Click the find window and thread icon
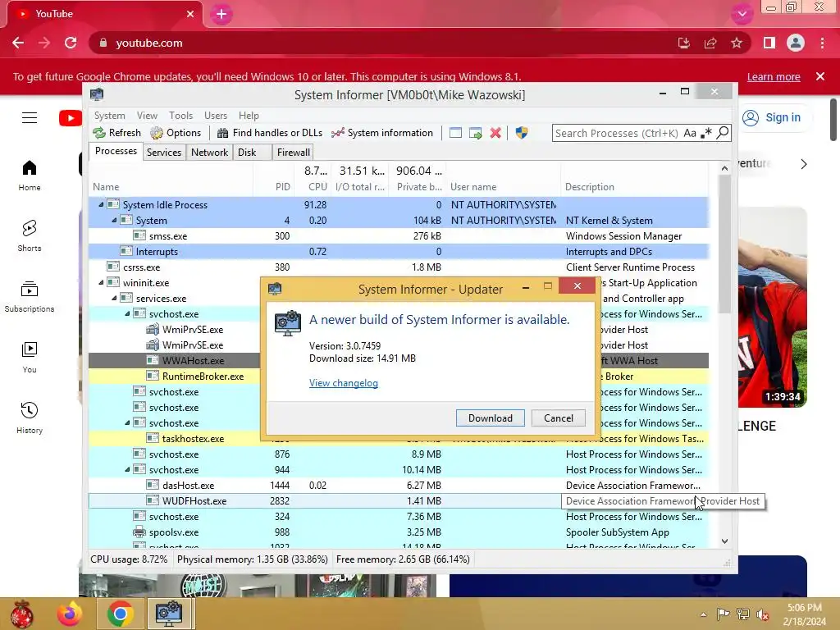This screenshot has width=840, height=630. [475, 133]
